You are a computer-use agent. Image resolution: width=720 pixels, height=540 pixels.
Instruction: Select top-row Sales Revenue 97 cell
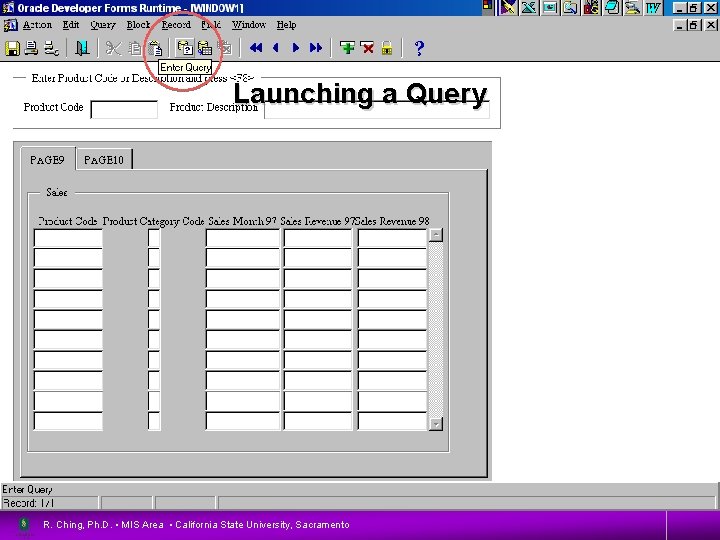click(x=318, y=238)
